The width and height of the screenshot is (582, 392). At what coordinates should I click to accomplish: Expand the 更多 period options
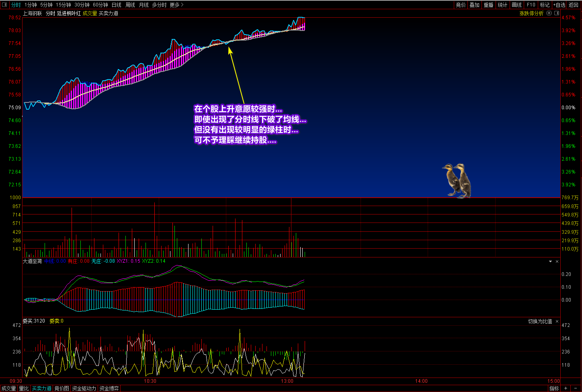(176, 5)
